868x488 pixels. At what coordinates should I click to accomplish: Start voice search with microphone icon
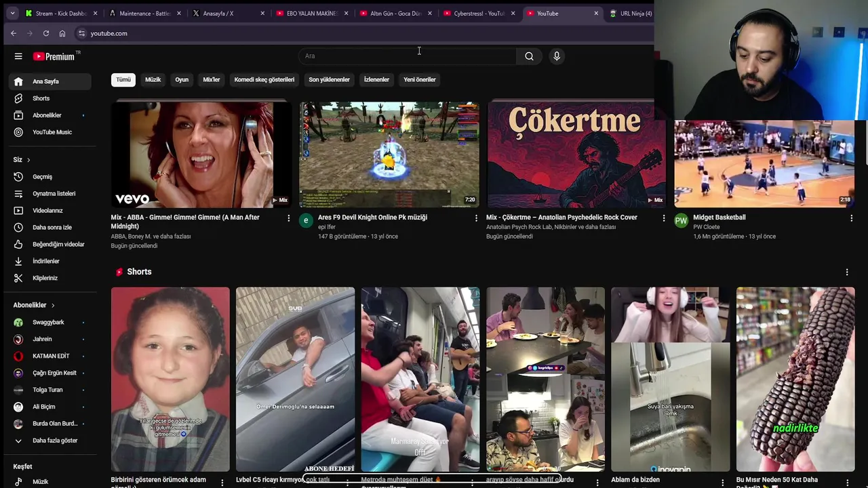click(557, 56)
